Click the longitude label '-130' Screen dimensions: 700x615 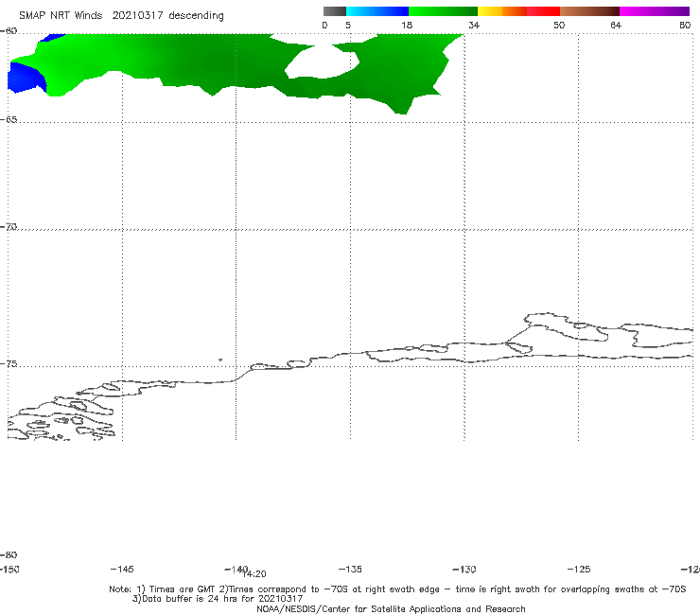(464, 569)
